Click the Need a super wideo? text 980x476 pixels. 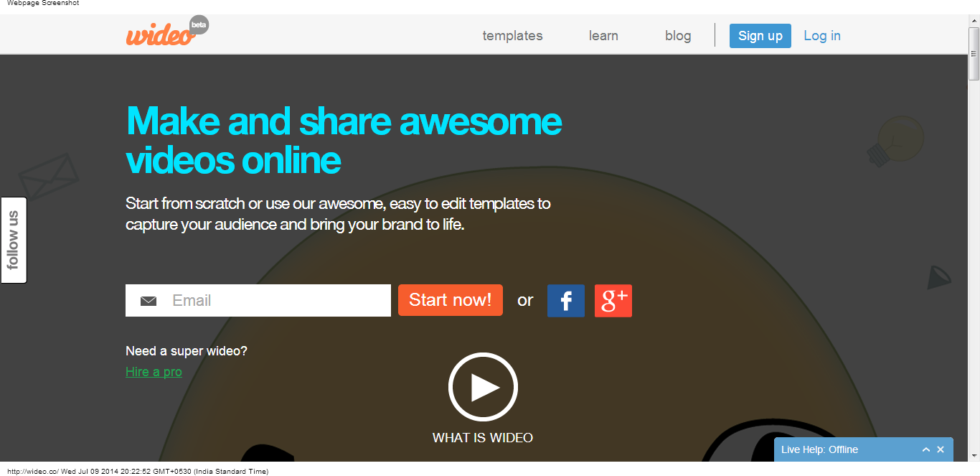tap(187, 351)
